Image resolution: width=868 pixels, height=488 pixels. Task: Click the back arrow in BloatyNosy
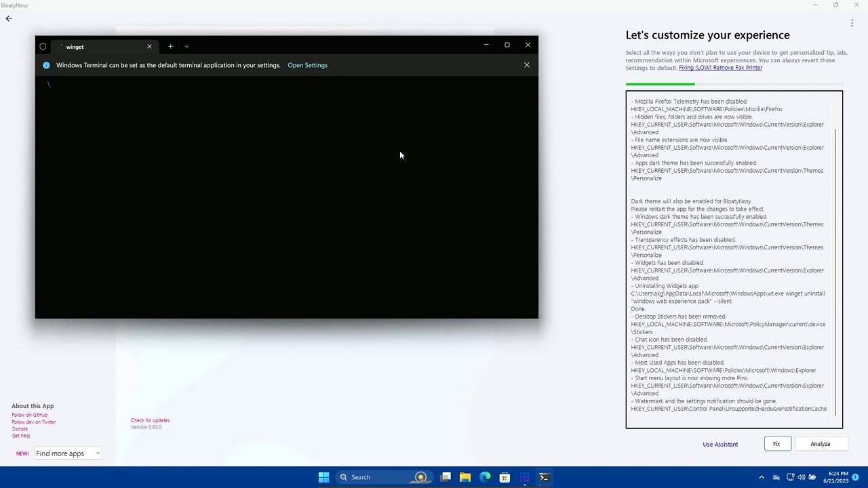click(x=8, y=18)
